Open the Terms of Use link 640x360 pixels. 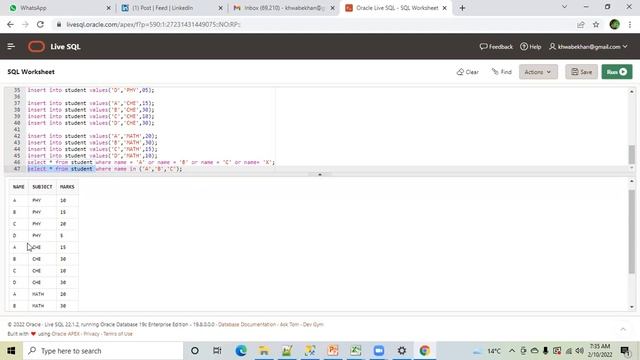(118, 334)
